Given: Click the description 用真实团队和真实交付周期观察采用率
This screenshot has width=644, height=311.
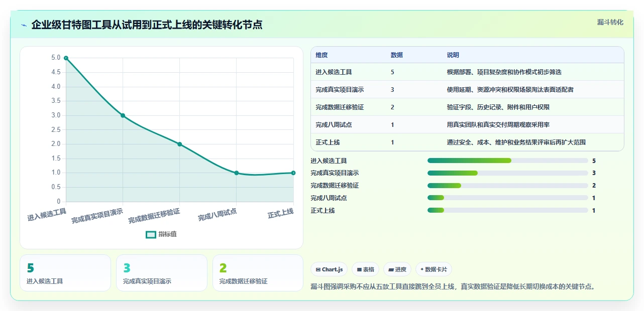Looking at the screenshot, I should point(498,125).
